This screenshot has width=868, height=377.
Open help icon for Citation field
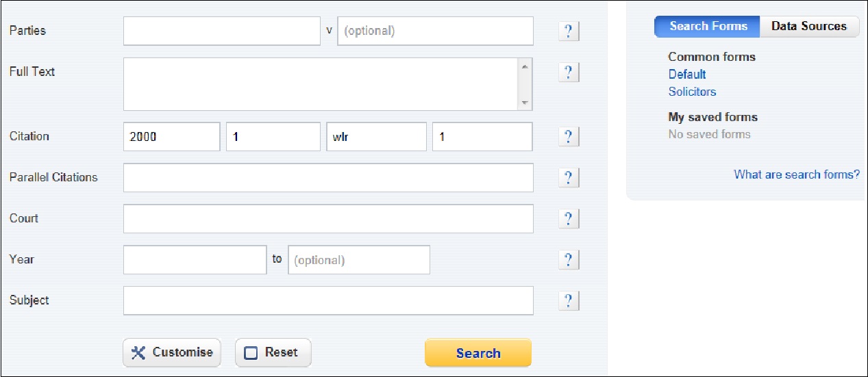pos(569,137)
